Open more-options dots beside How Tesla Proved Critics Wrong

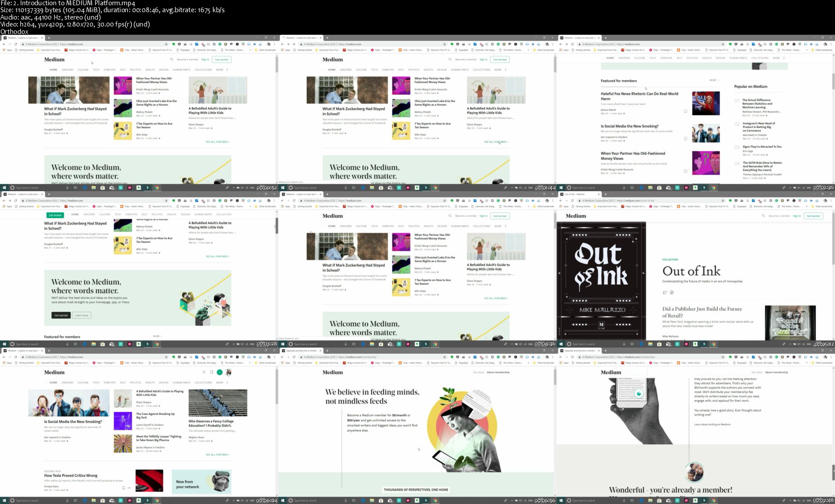[x=129, y=488]
